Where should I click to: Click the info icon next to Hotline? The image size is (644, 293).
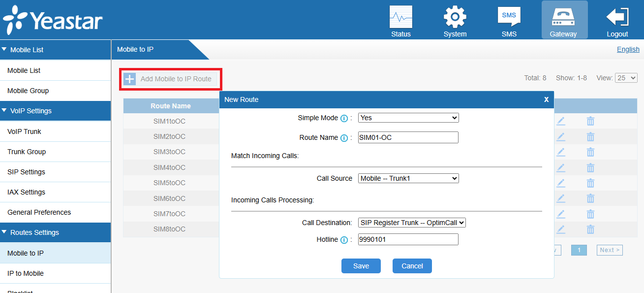click(x=344, y=240)
